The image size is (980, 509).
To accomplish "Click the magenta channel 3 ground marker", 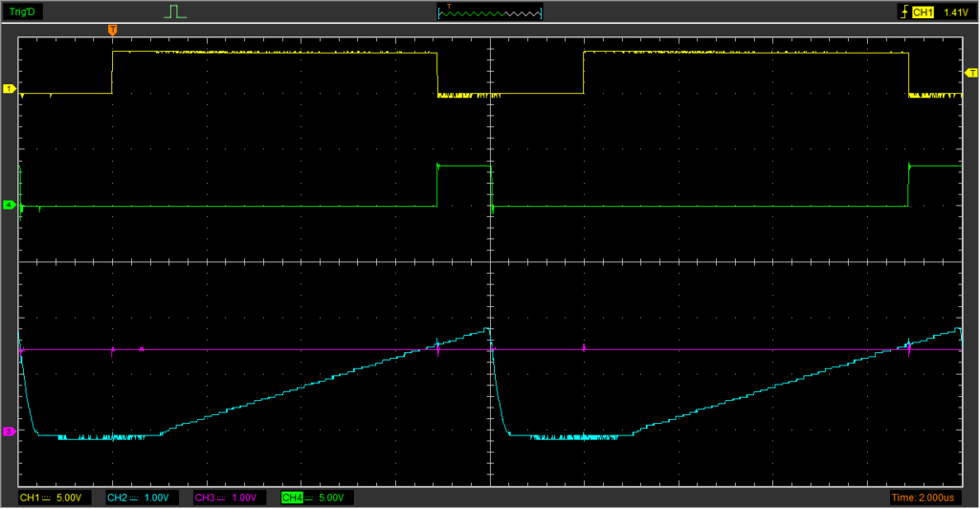I will coord(10,432).
